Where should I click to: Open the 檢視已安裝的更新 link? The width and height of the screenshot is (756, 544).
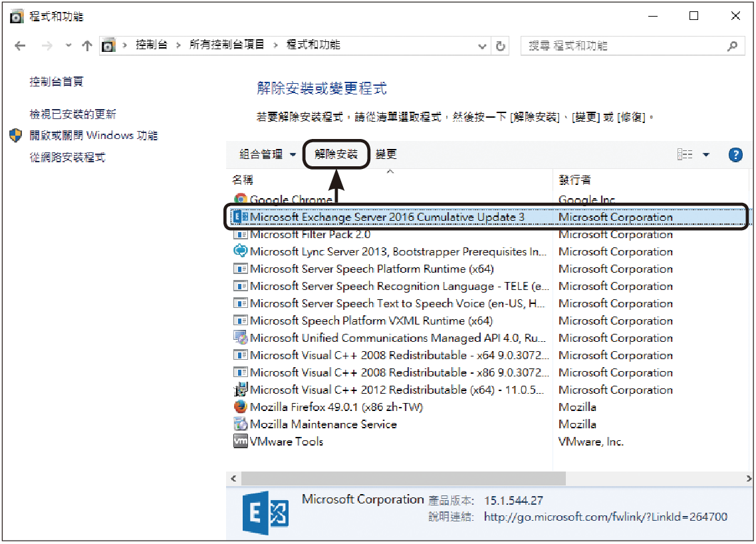(x=72, y=114)
